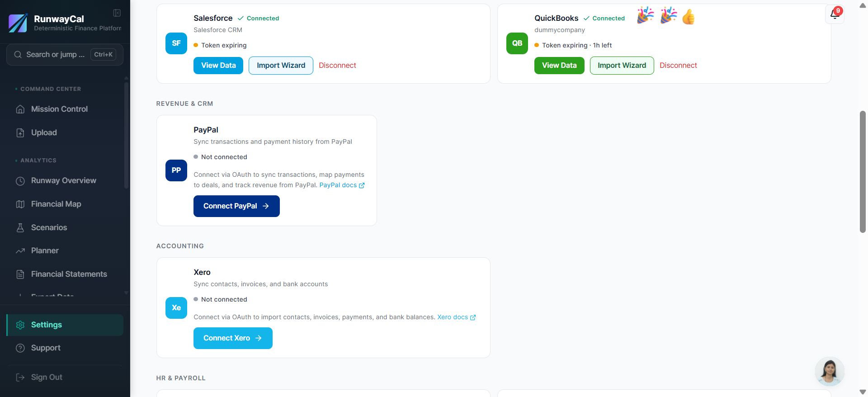The width and height of the screenshot is (868, 397).
Task: Click the Financial Map icon
Action: [x=20, y=204]
